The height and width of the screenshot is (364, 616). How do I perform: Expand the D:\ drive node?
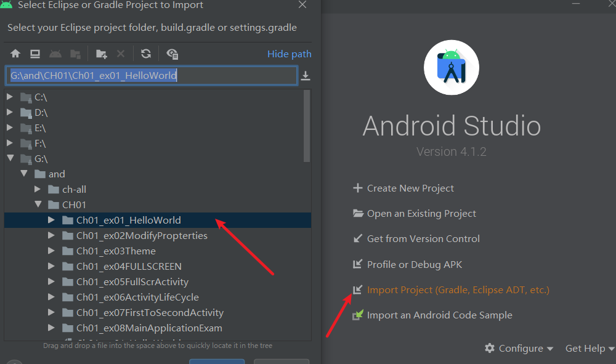[x=10, y=112]
